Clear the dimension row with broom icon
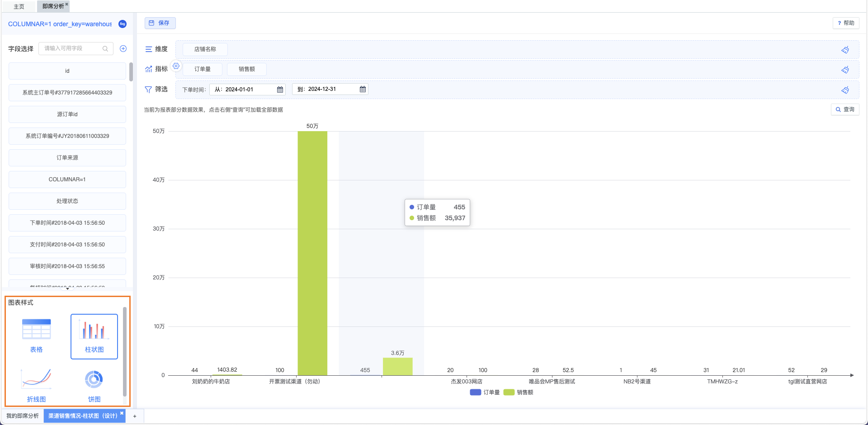The height and width of the screenshot is (425, 868). click(x=845, y=50)
